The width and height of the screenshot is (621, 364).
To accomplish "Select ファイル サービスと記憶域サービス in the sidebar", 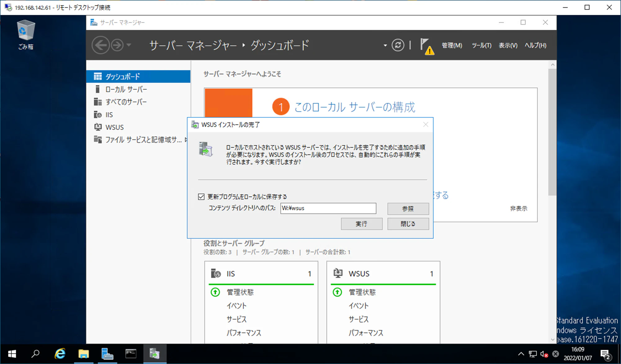I will click(x=138, y=140).
